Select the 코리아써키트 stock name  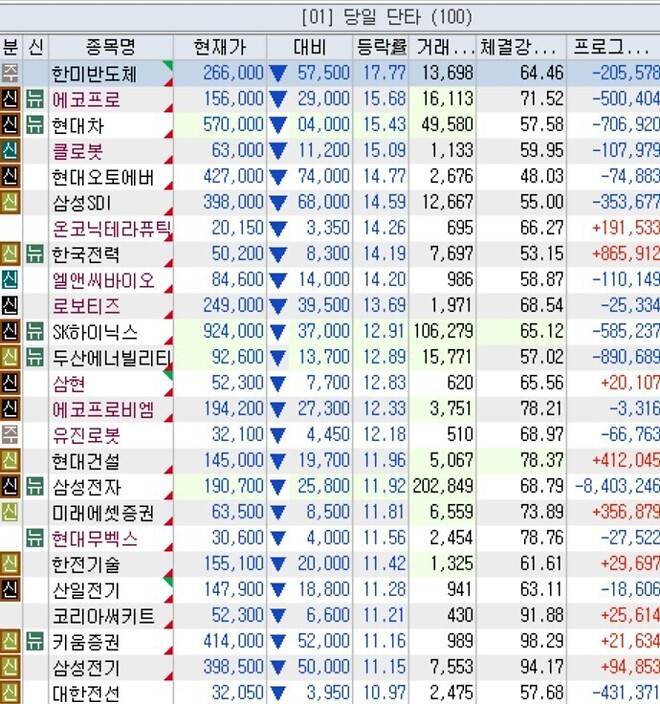tap(103, 616)
